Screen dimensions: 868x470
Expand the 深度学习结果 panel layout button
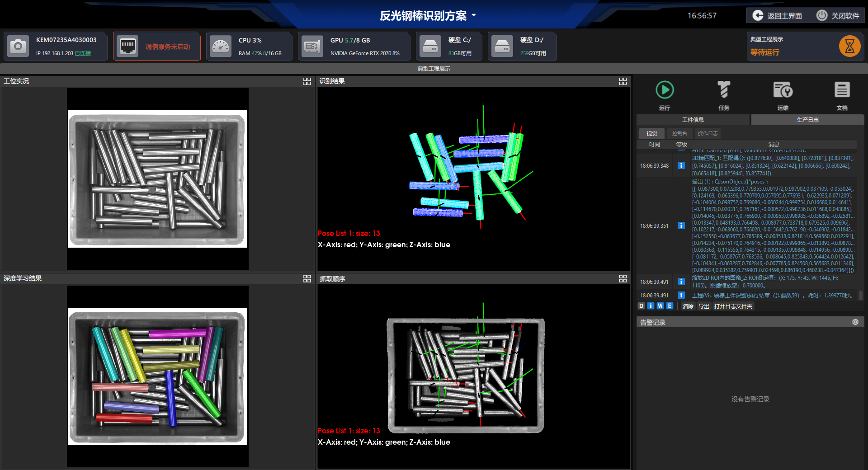[307, 279]
